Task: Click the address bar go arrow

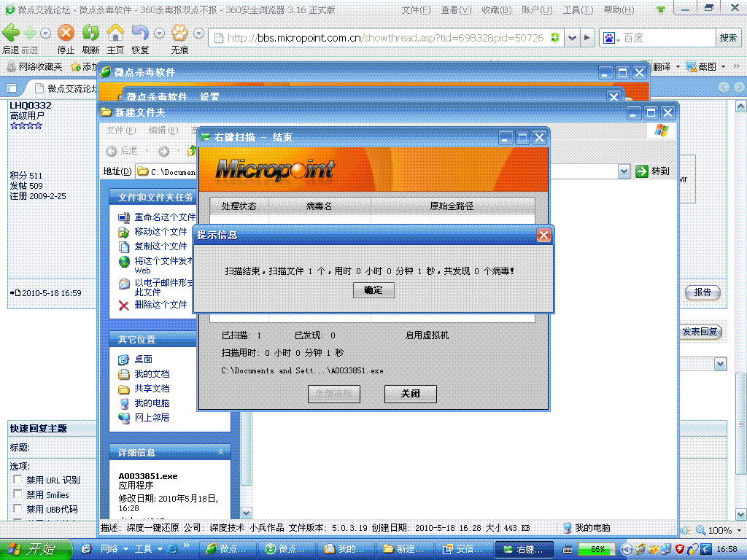Action: (x=587, y=38)
